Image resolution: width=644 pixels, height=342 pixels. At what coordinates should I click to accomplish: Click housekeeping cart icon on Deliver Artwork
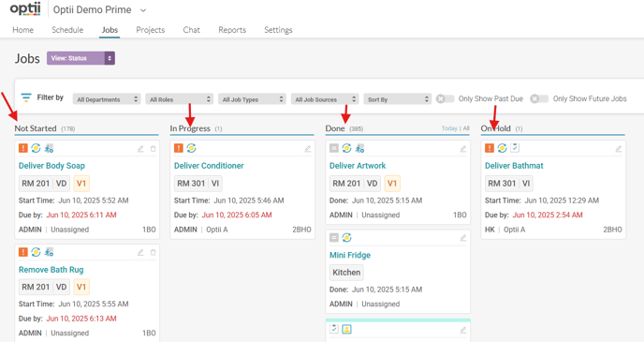(359, 148)
